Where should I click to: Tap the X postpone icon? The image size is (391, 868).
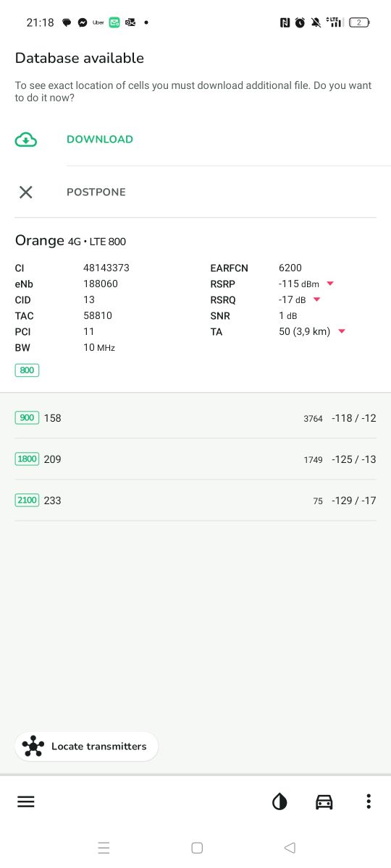pos(26,192)
